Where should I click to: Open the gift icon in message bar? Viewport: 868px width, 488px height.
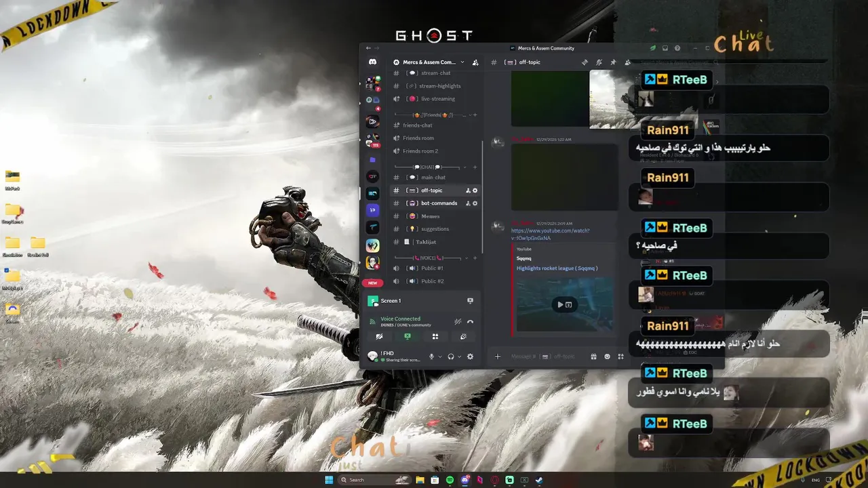point(593,357)
